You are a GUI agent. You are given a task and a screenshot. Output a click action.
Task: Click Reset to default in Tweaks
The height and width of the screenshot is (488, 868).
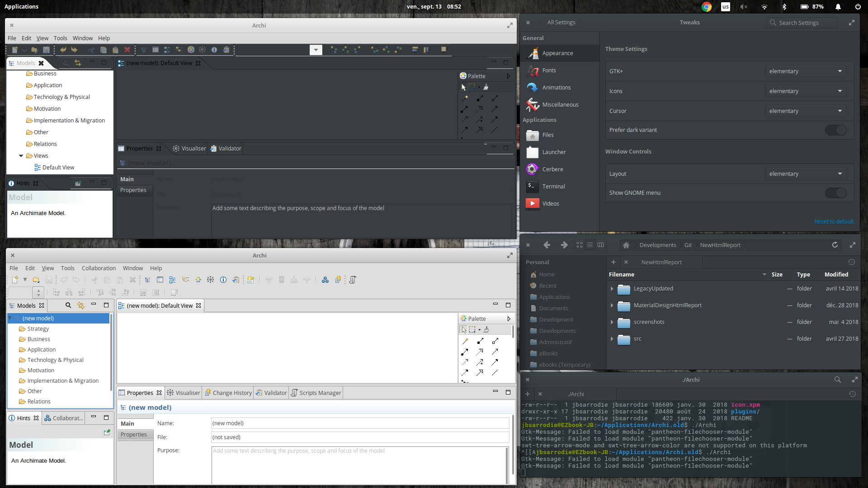pyautogui.click(x=834, y=221)
